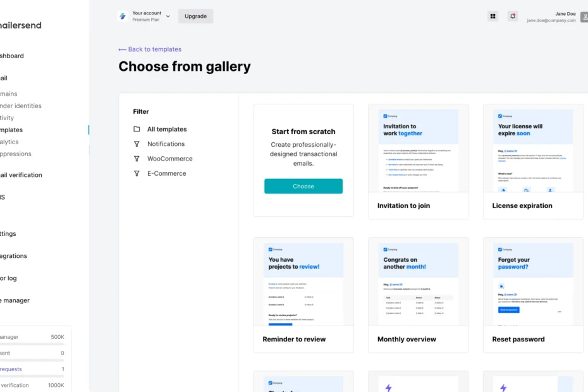Click the Reset password title
588x392 pixels.
[518, 339]
